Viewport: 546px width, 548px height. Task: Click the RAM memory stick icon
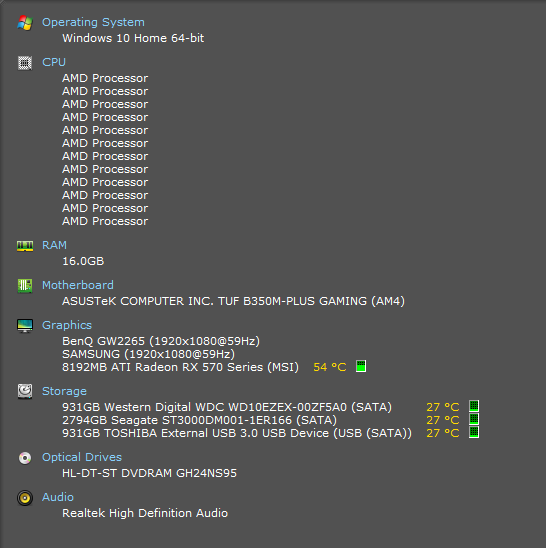coord(25,246)
